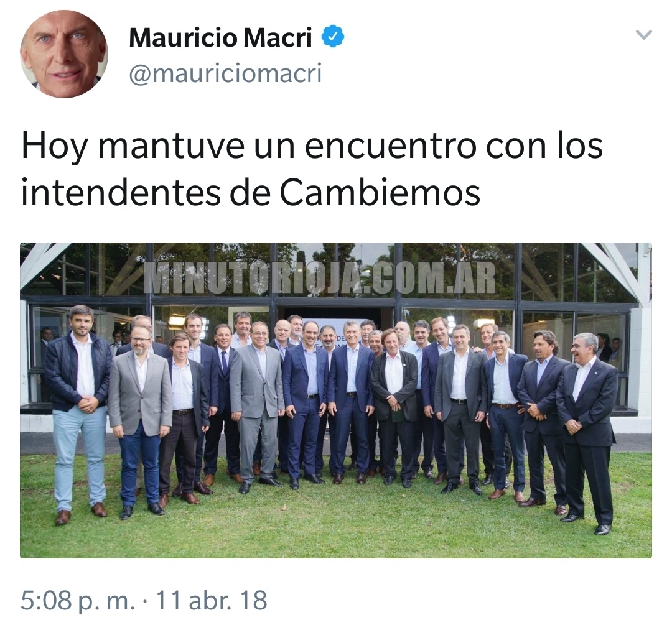Image resolution: width=672 pixels, height=620 pixels.
Task: Click the word "Hoy" starting the tweet
Action: pyautogui.click(x=54, y=147)
